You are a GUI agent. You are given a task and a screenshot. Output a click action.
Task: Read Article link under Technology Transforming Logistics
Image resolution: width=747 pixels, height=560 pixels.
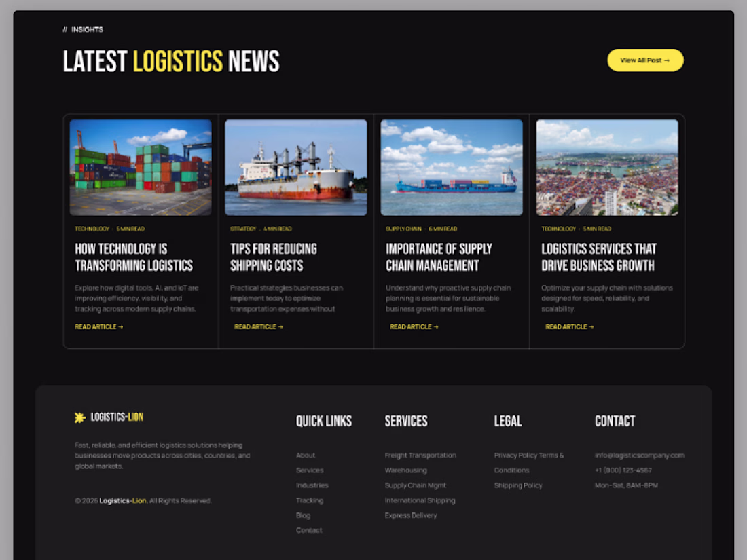click(x=98, y=326)
